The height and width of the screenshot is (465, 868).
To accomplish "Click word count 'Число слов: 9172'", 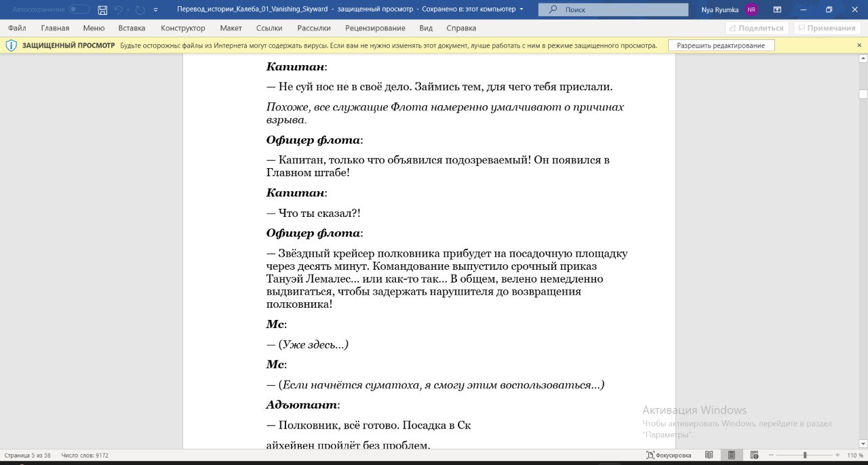I will 85,456.
